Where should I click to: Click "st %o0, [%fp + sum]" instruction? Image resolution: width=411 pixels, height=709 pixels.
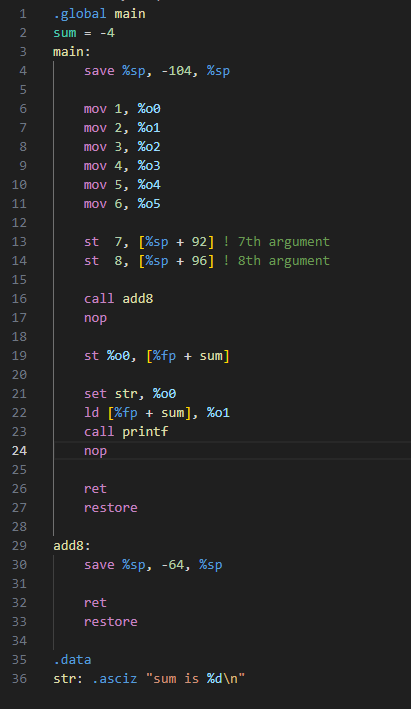pos(157,356)
